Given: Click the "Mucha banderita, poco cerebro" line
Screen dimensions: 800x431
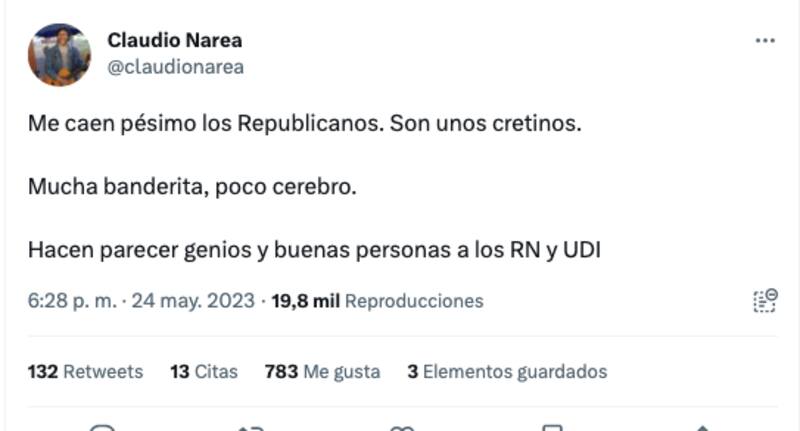Looking at the screenshot, I should tap(192, 187).
